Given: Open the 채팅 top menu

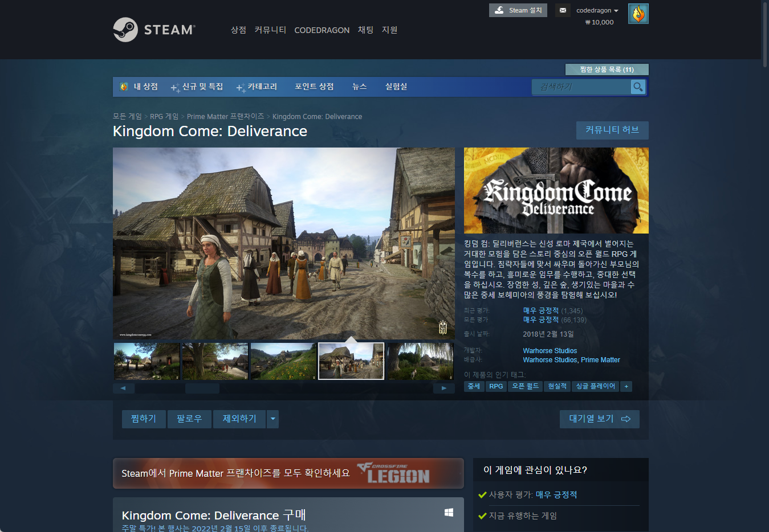Looking at the screenshot, I should (365, 30).
